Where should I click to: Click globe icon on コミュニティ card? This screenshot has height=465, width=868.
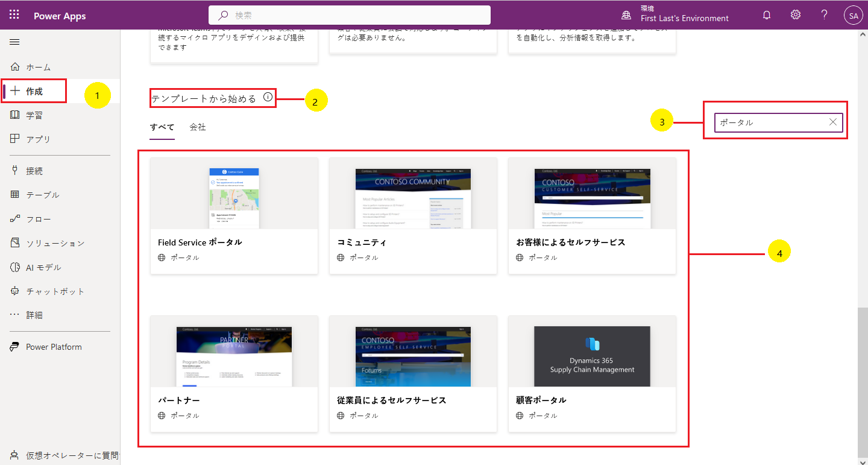pyautogui.click(x=341, y=258)
